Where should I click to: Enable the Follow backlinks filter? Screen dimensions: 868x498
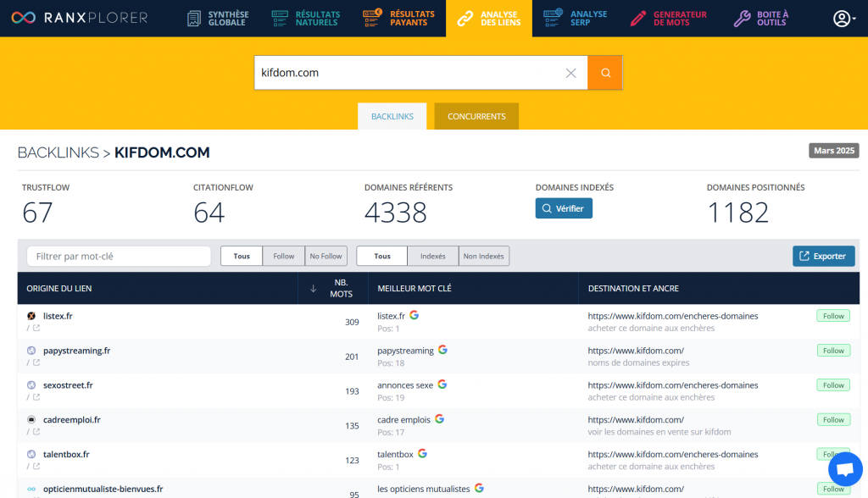[x=283, y=255]
